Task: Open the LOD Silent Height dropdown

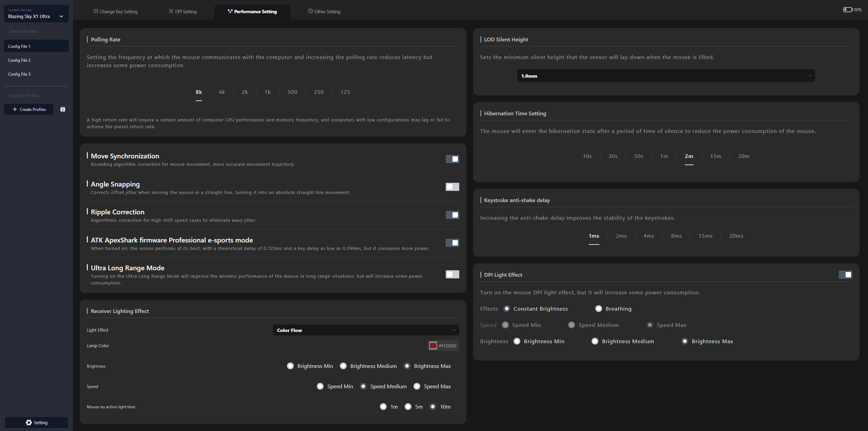Action: point(666,76)
